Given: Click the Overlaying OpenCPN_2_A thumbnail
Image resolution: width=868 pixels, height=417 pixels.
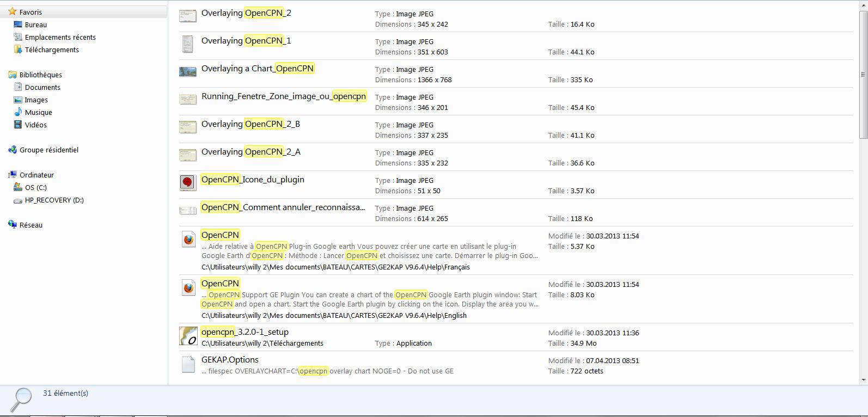Looking at the screenshot, I should coord(188,155).
